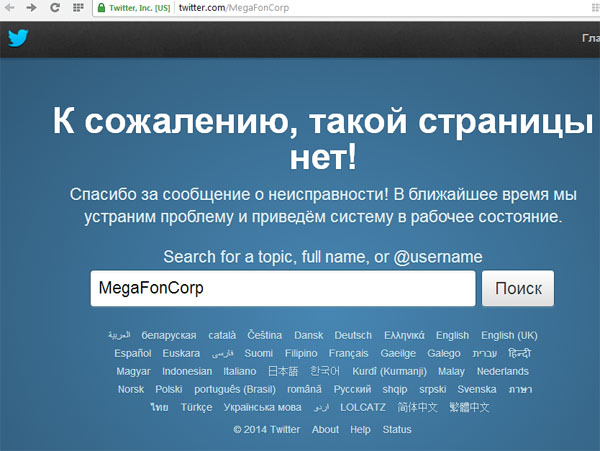Focus the address bar showing twitter.com/MegaFonCorp
Screen dimensions: 600x451
coord(344,8)
